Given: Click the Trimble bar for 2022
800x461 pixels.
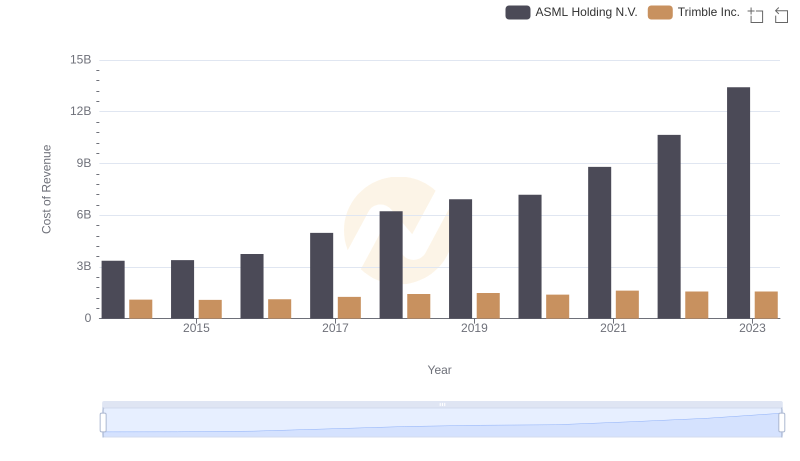Looking at the screenshot, I should [x=696, y=305].
